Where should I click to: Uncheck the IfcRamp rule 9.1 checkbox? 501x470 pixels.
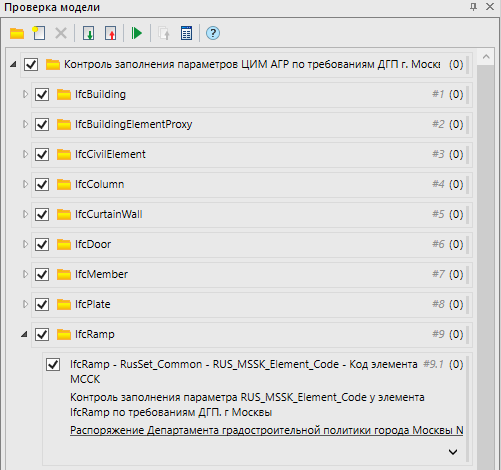(x=53, y=364)
